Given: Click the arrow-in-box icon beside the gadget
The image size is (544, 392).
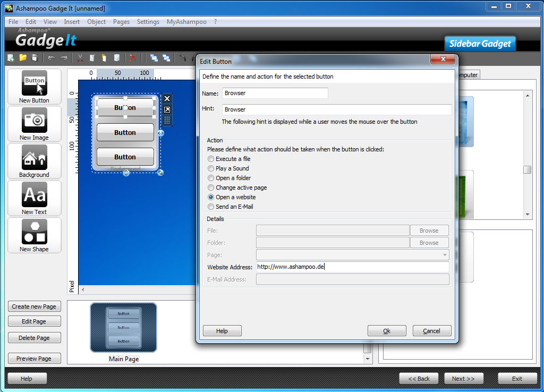Looking at the screenshot, I should 167,109.
